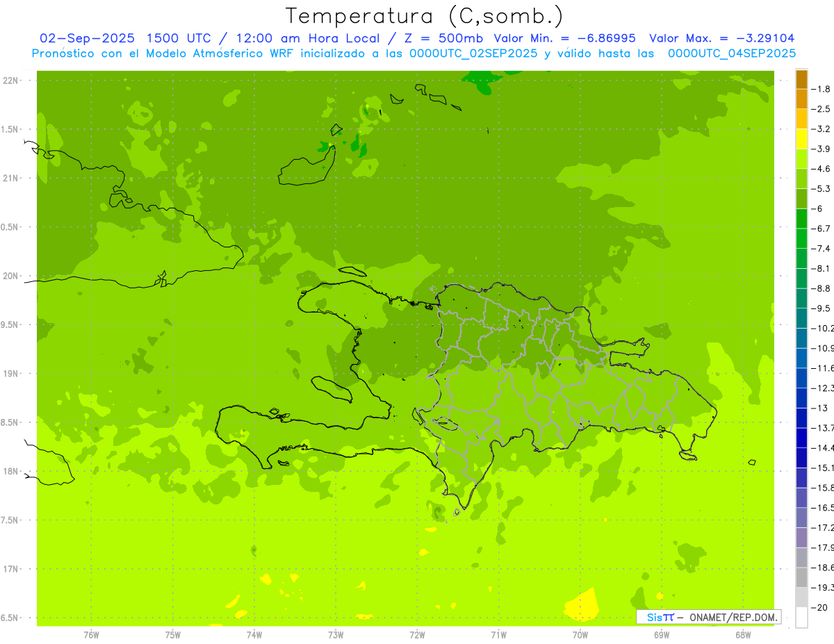
Task: Click the '17N' latitude label
Action: [x=10, y=569]
